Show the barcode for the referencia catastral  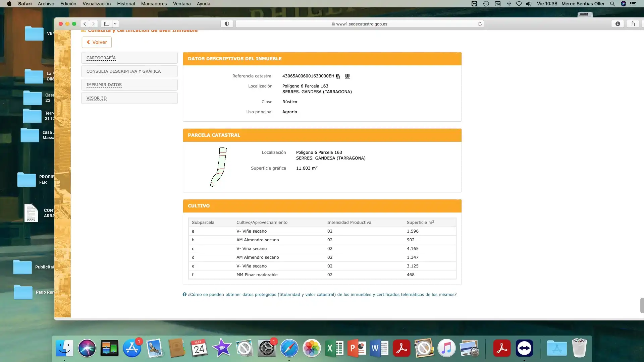tap(347, 76)
